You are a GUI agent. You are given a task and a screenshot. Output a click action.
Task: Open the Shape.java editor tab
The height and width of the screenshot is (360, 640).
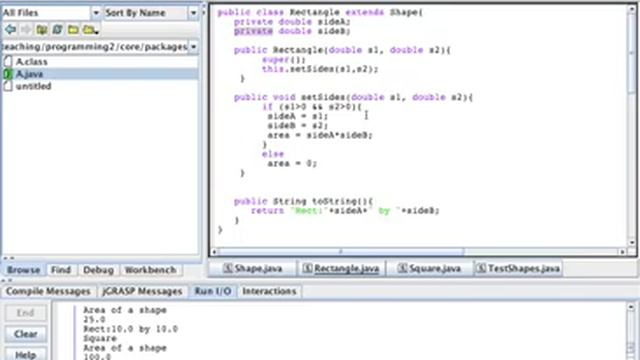[x=253, y=268]
